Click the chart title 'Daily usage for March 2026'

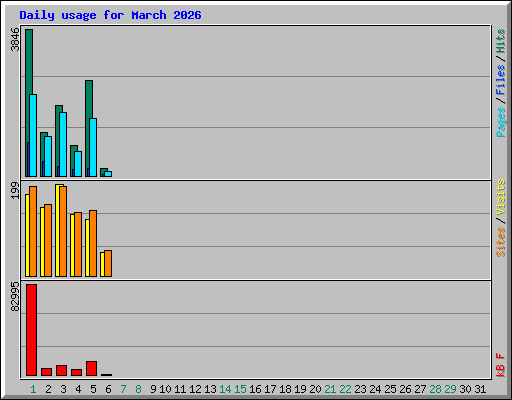(x=110, y=15)
